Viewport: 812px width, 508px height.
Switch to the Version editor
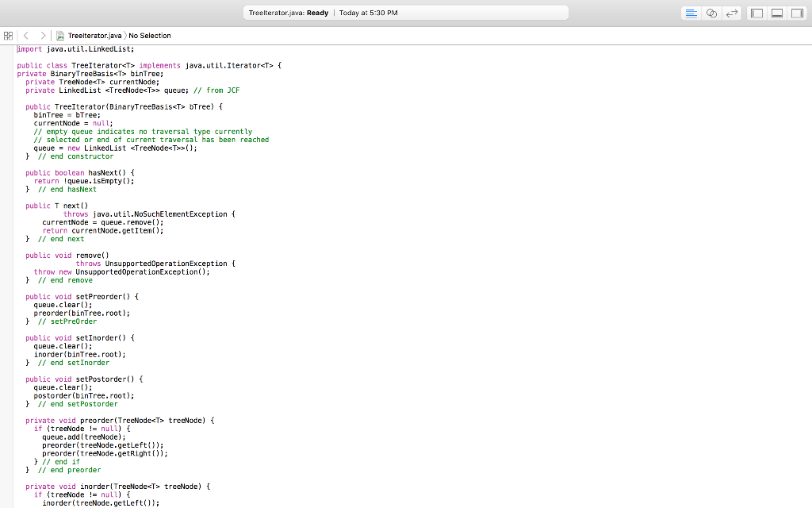tap(732, 13)
